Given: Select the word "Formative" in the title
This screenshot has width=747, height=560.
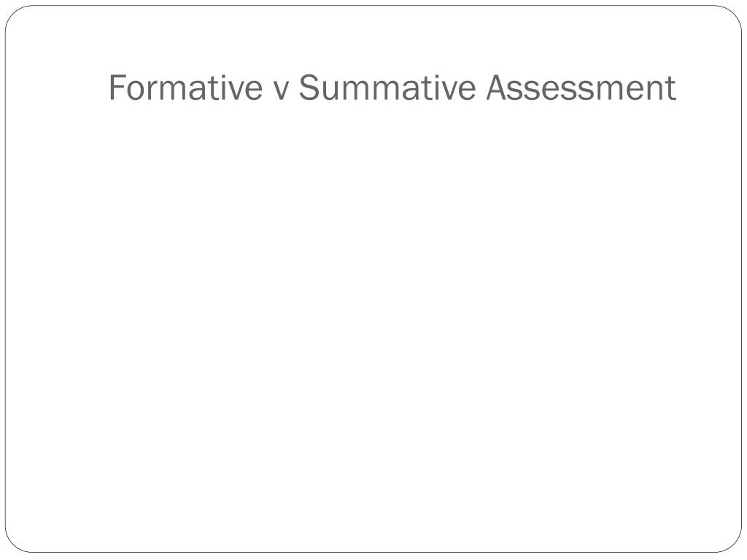Looking at the screenshot, I should coord(185,87).
